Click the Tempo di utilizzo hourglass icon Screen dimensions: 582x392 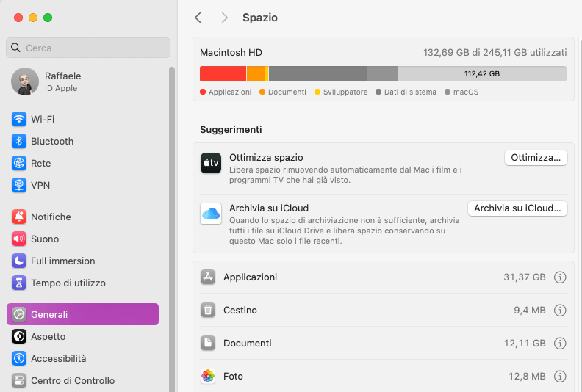point(19,283)
